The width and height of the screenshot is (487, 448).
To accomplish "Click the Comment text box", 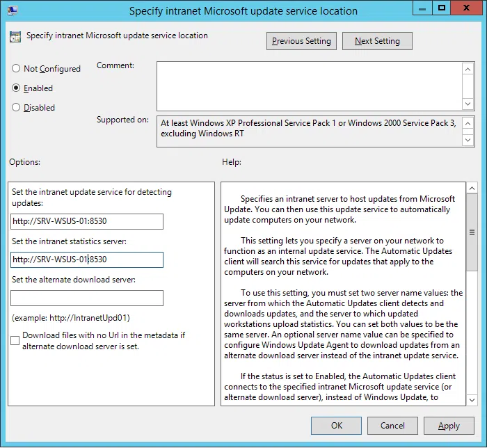I will [x=309, y=84].
